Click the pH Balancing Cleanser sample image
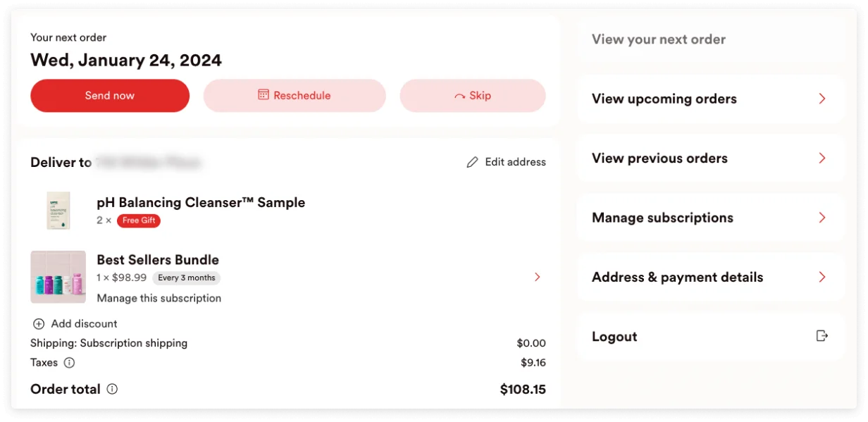Viewport: 868px width, 422px height. [58, 210]
